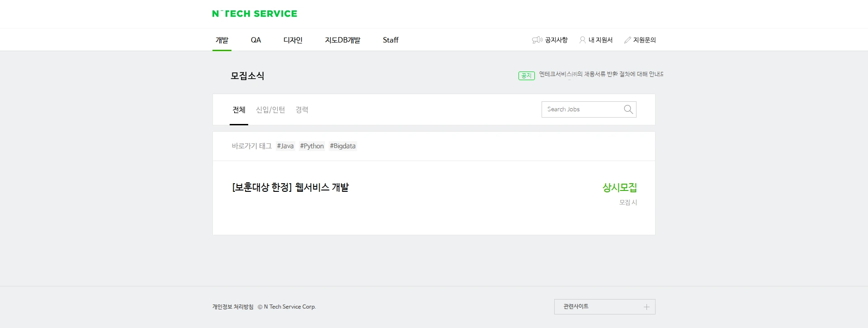Open the 내 지원서 link
Image resolution: width=868 pixels, height=328 pixels.
(x=600, y=40)
